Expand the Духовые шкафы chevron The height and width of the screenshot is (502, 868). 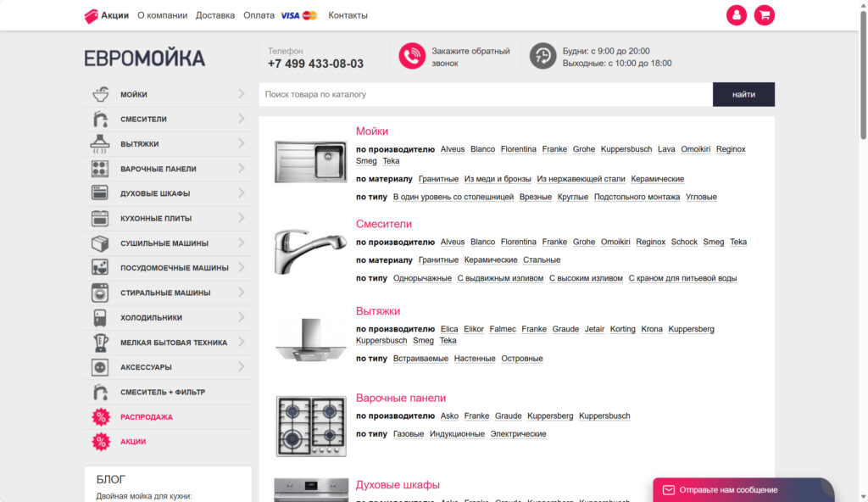pyautogui.click(x=242, y=192)
